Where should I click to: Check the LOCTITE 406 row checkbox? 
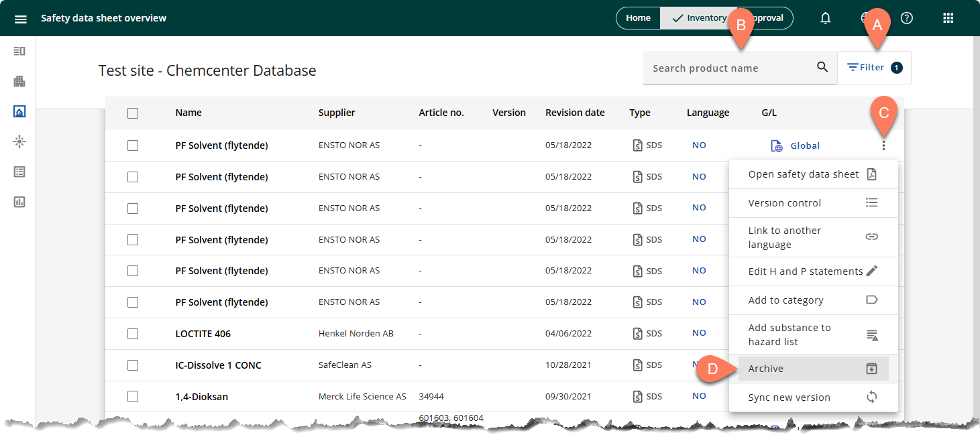133,334
